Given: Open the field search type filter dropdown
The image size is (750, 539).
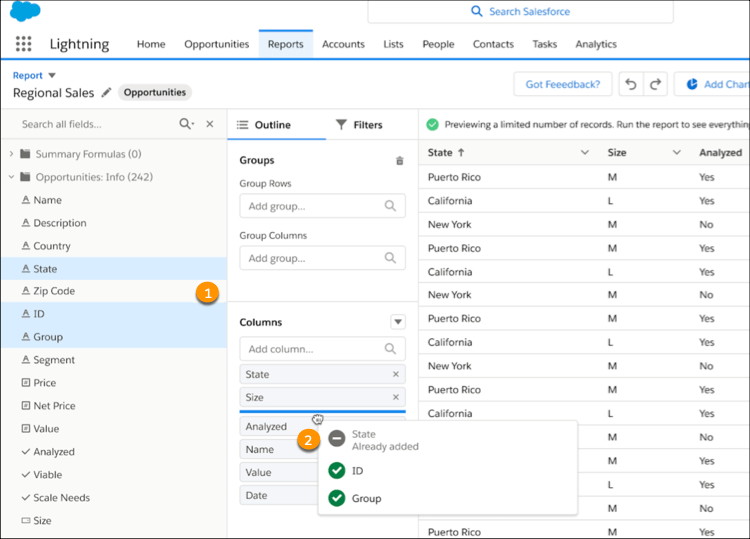Looking at the screenshot, I should [x=187, y=124].
